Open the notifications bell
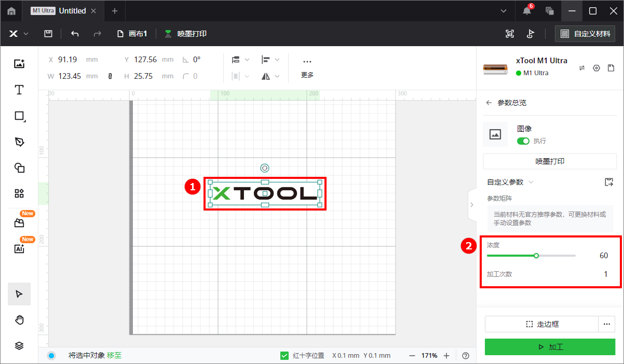624x364 pixels. click(x=527, y=11)
